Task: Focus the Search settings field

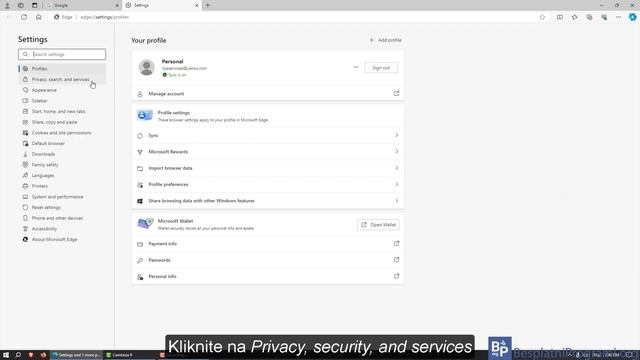Action: 62,54
